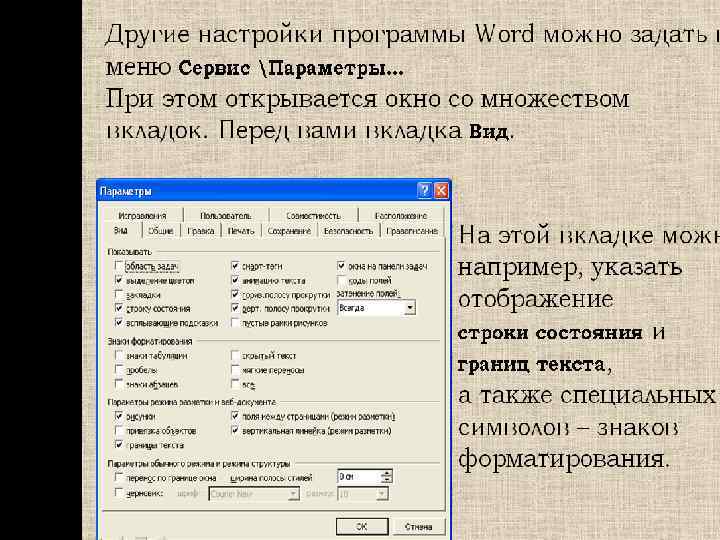The image size is (720, 540).
Task: Confirm settings with the OK button
Action: click(x=362, y=526)
